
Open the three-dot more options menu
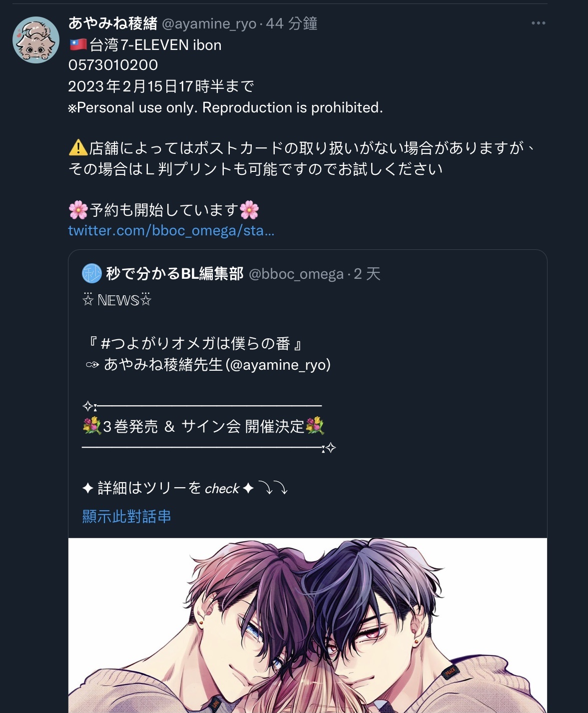pyautogui.click(x=538, y=23)
